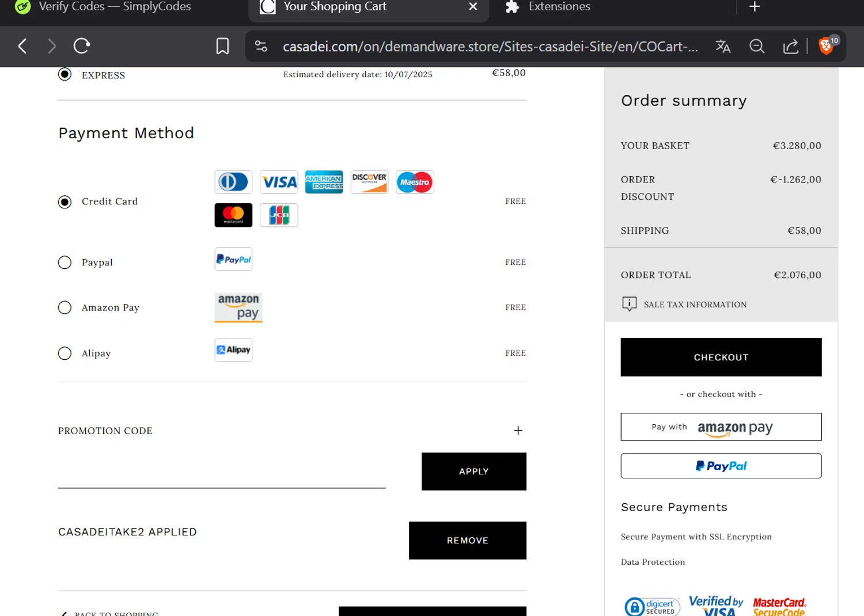This screenshot has width=864, height=616.
Task: Click the Visa card logo
Action: coord(279,182)
